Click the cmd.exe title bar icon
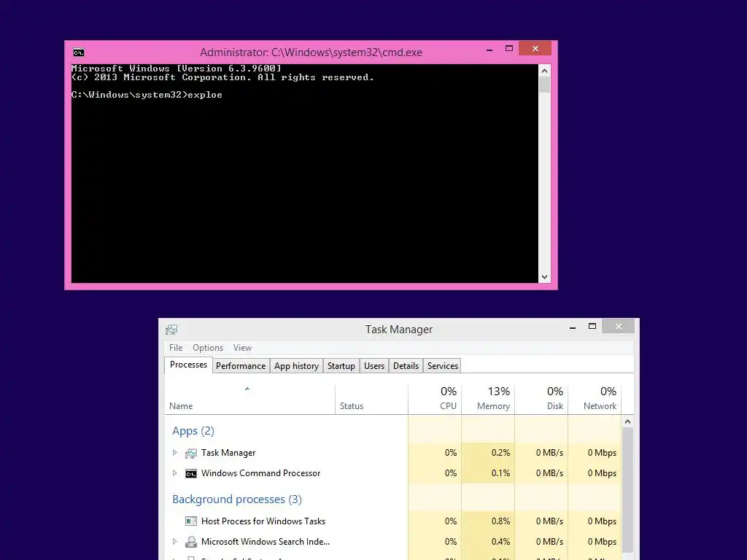 click(79, 52)
